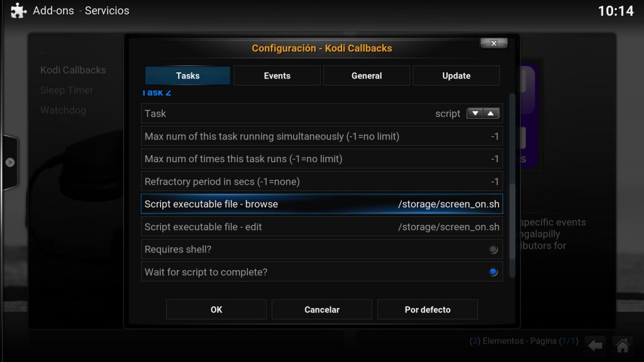Image resolution: width=644 pixels, height=362 pixels.
Task: Click the parent folder '..' entry
Action: (x=43, y=52)
